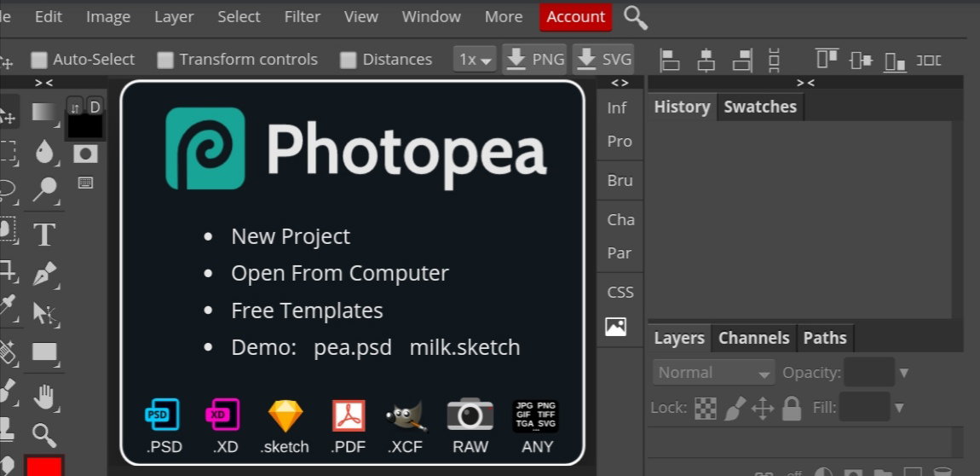Open the View menu
Viewport: 980px width, 476px height.
[x=361, y=17]
